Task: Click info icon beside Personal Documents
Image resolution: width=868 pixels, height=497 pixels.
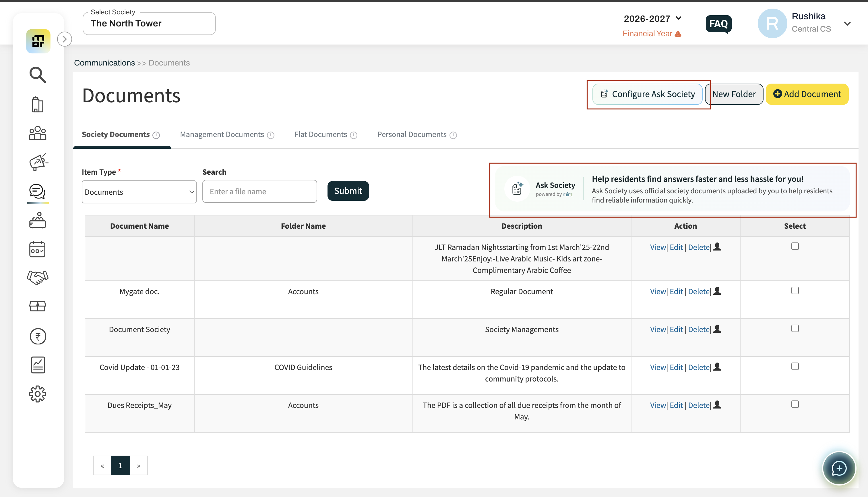Action: [453, 135]
